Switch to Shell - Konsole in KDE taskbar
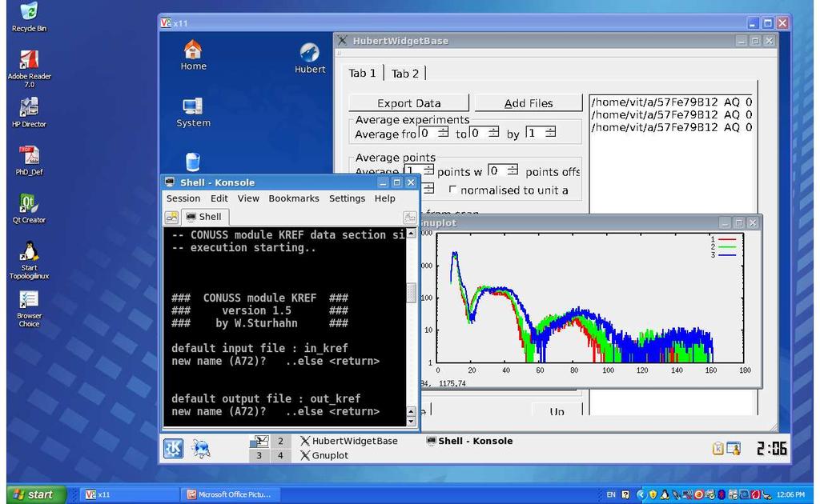Screen dimensions: 820x504 click(x=469, y=441)
